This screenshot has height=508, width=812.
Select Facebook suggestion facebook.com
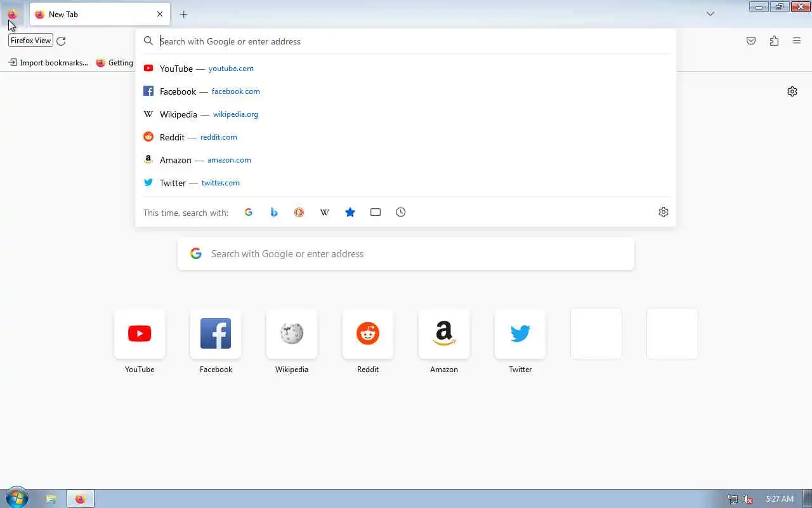tap(406, 91)
